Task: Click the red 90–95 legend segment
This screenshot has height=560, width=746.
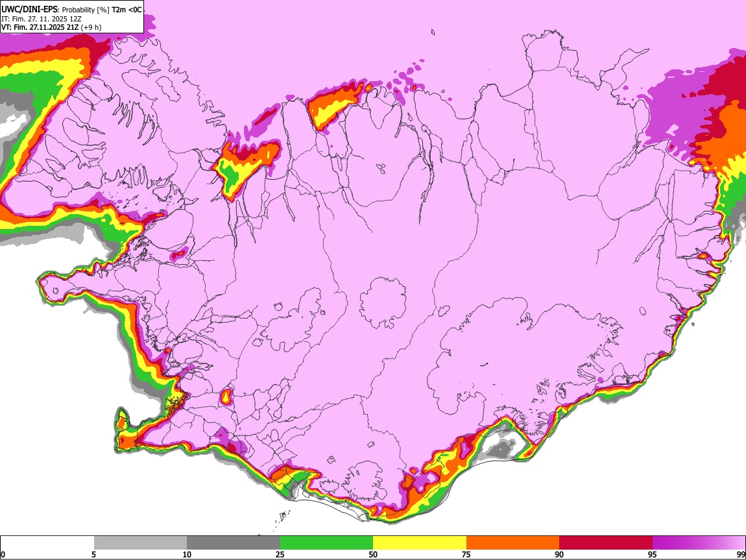Action: pyautogui.click(x=606, y=542)
